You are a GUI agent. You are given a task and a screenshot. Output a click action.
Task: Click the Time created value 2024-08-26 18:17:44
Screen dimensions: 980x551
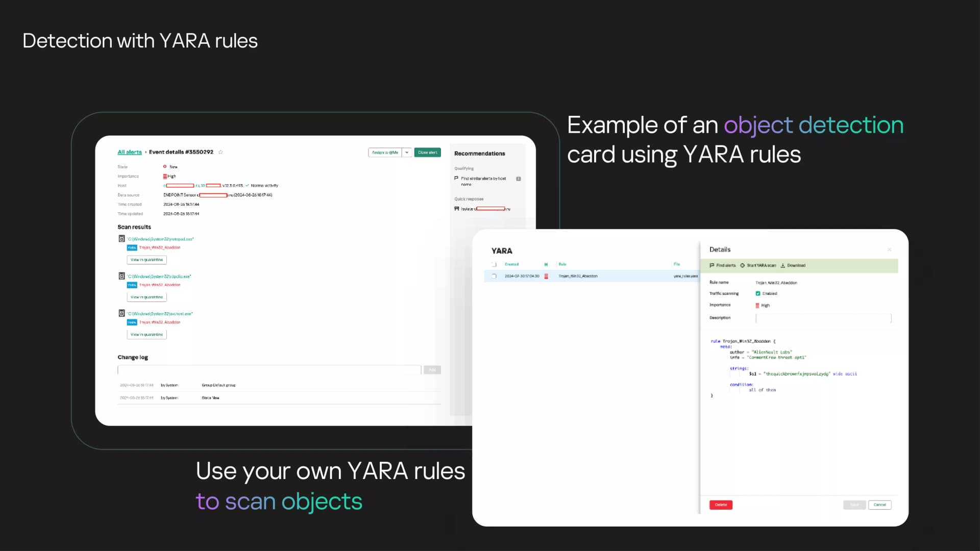coord(181,204)
